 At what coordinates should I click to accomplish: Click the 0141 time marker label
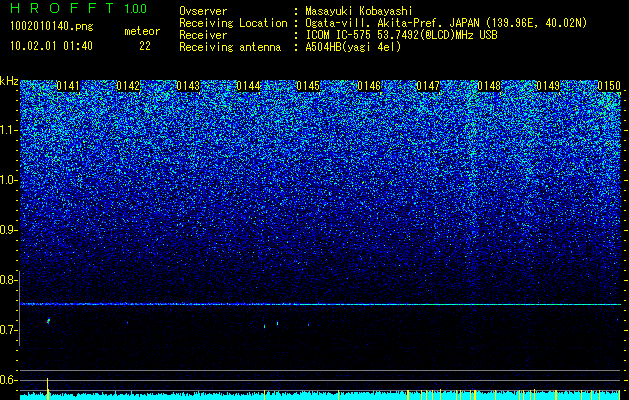[68, 86]
